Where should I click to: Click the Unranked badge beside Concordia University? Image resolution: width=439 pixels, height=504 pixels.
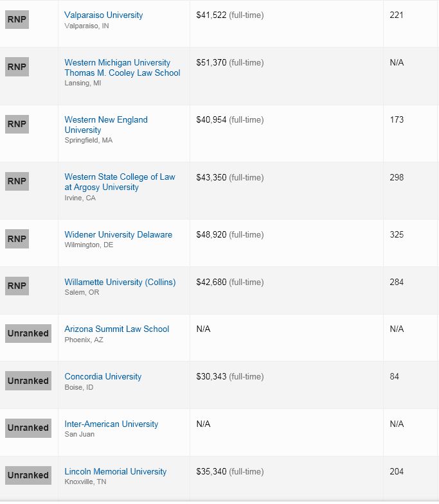(x=28, y=381)
